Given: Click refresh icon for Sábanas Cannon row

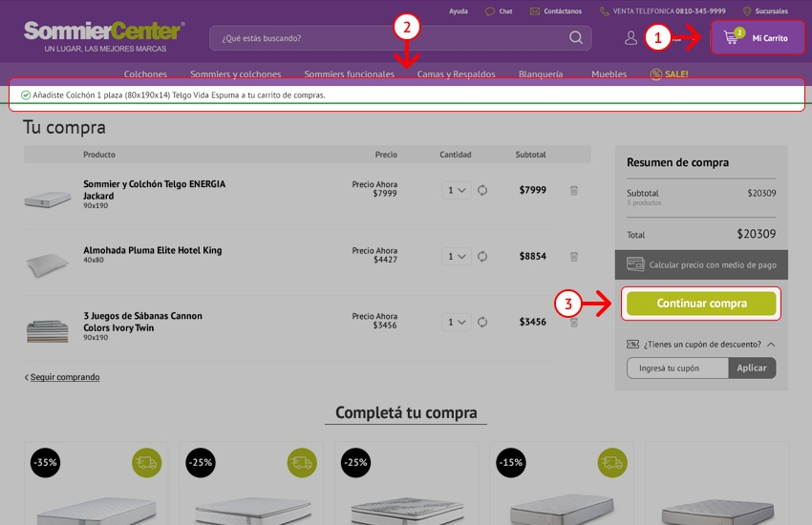Looking at the screenshot, I should [482, 322].
